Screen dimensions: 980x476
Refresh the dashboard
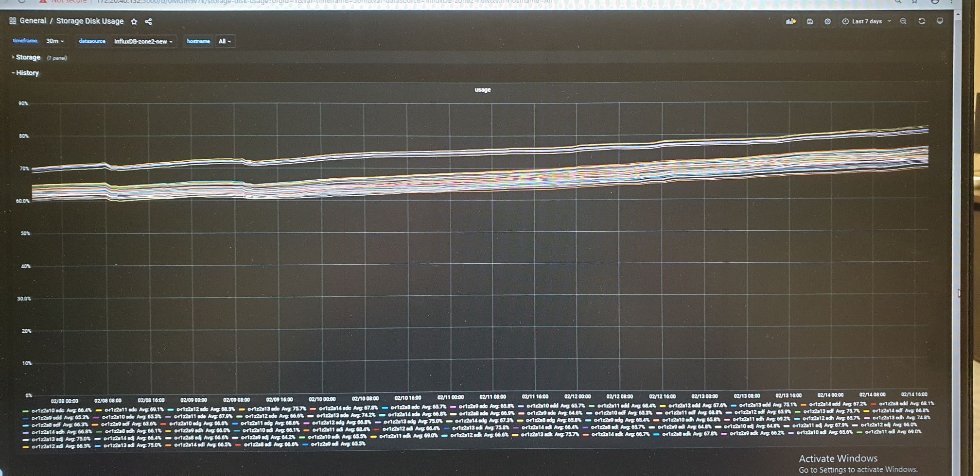[922, 21]
